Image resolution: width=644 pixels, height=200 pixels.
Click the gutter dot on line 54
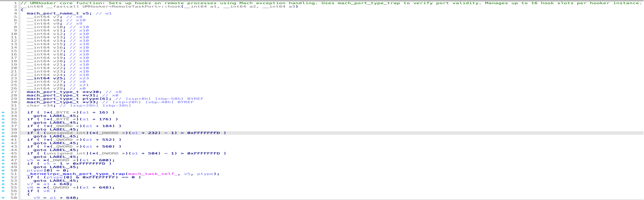pos(3,184)
